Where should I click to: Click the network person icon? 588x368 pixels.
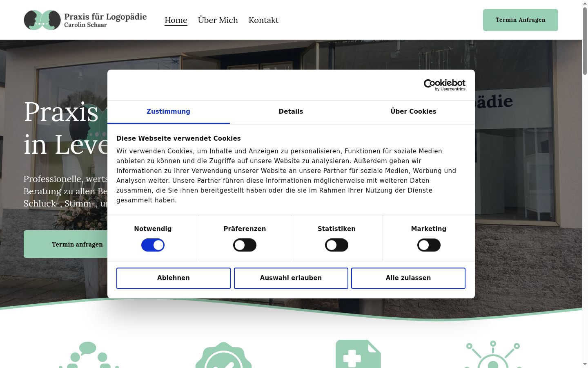493,355
